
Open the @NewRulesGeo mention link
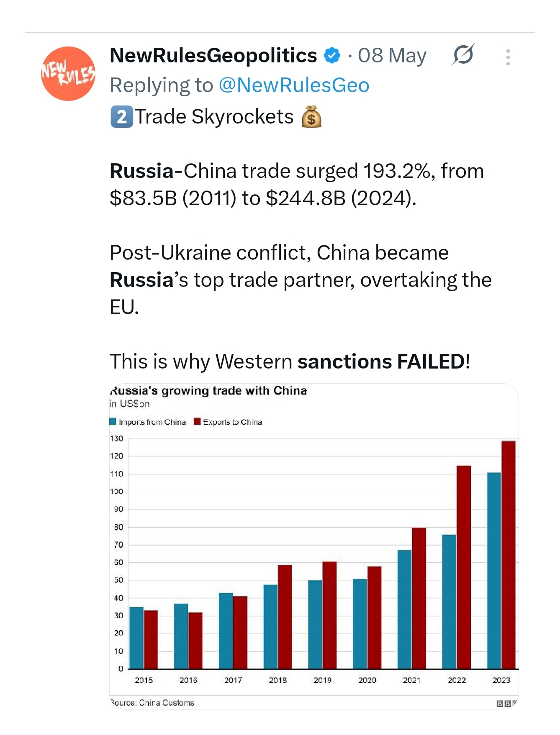pos(294,85)
